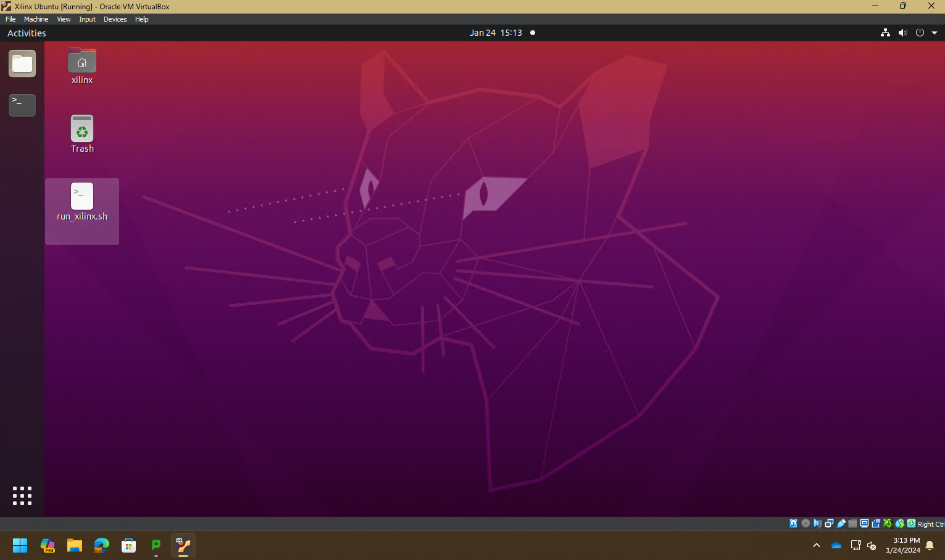The height and width of the screenshot is (560, 945).
Task: Click the network status icon in top bar
Action: (x=885, y=33)
